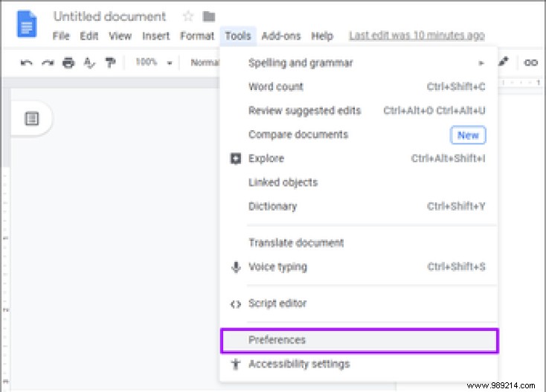546x392 pixels.
Task: Star the Untitled document
Action: [187, 16]
